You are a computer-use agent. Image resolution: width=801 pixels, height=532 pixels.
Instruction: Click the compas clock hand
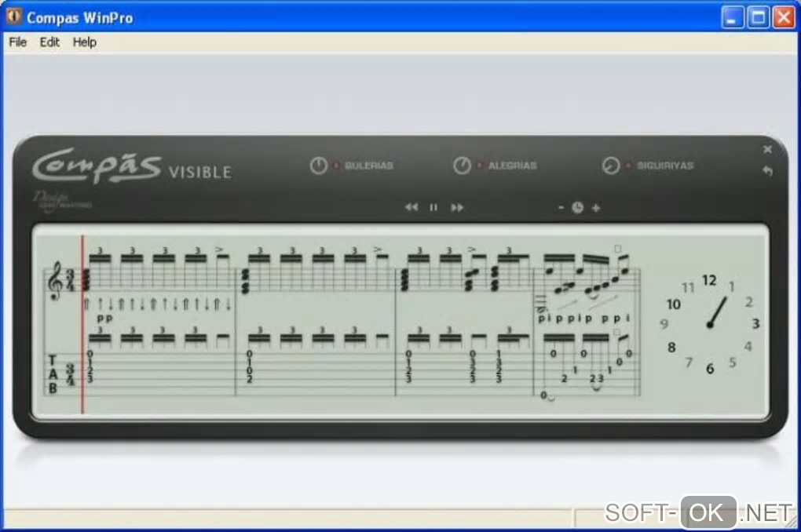[718, 312]
